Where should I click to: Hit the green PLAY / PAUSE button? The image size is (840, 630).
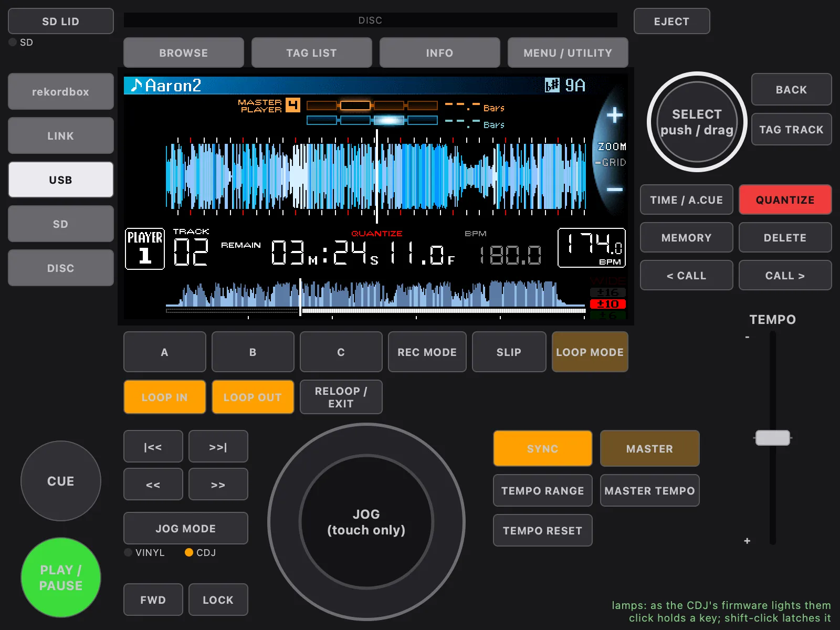[61, 577]
